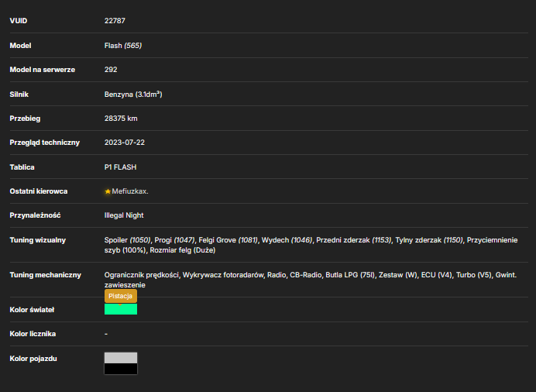
Task: Open driver name Mefiuzkax.
Action: (x=130, y=191)
